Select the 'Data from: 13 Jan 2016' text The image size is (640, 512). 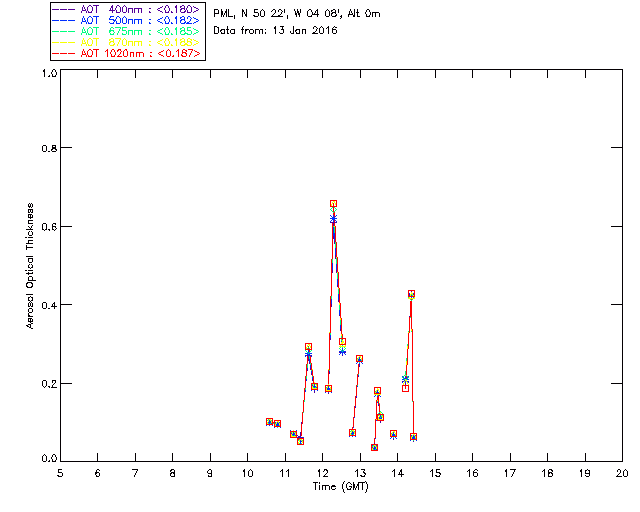coord(275,31)
